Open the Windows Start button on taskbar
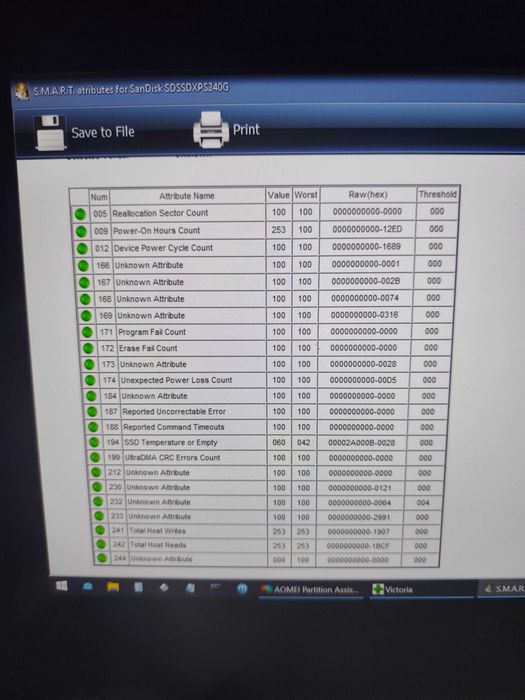 click(x=62, y=586)
